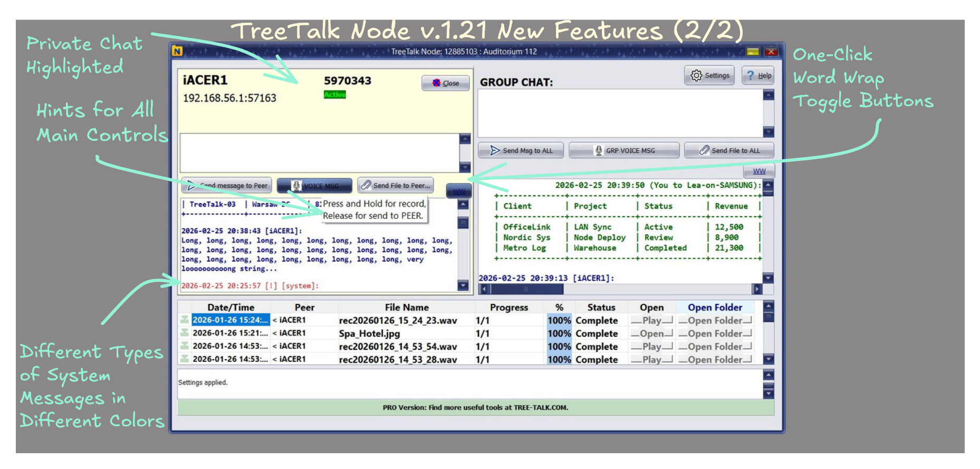Click the green Active status indicator
980x469 pixels.
pyautogui.click(x=334, y=94)
